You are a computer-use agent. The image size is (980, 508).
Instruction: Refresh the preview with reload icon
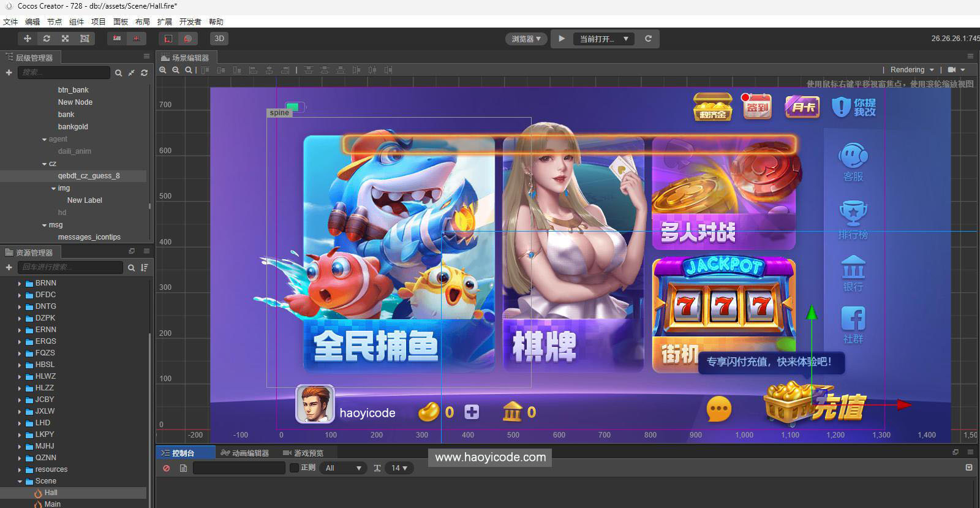pyautogui.click(x=648, y=39)
